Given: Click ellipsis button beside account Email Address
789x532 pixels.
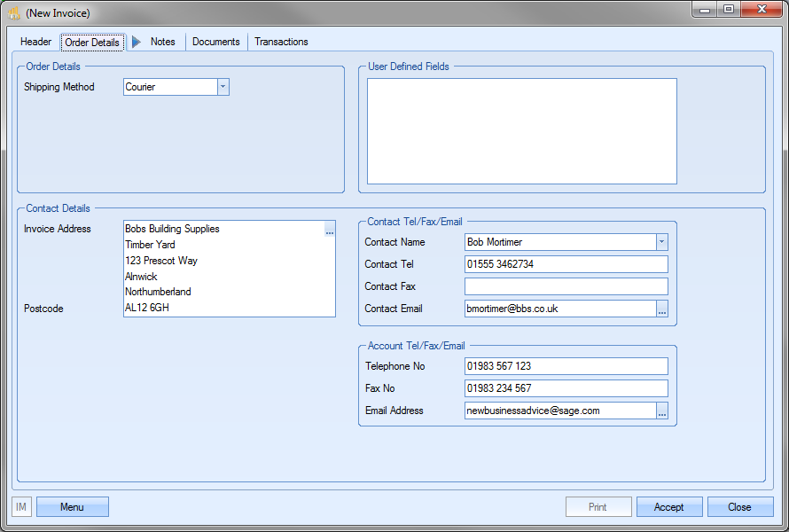Looking at the screenshot, I should point(661,411).
